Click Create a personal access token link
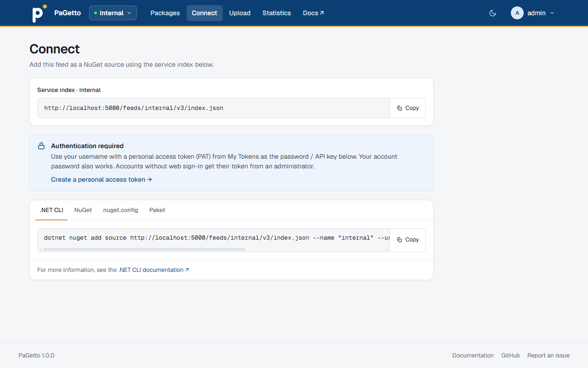 click(102, 179)
